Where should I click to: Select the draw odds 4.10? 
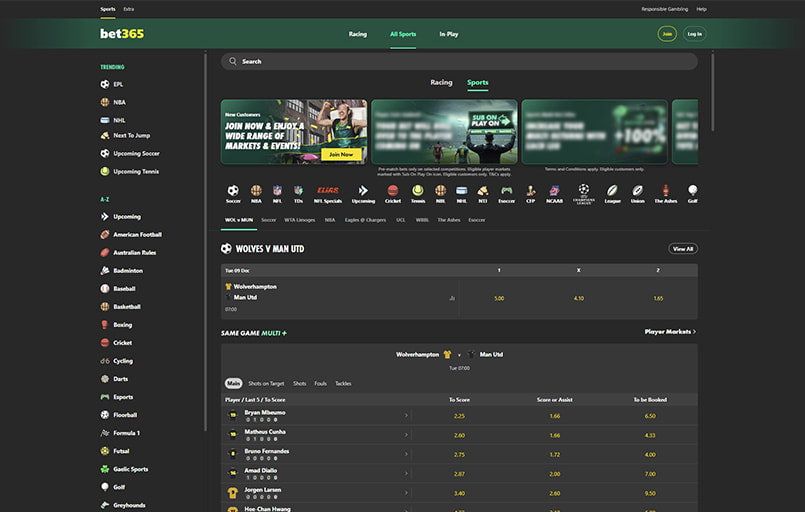pos(579,298)
